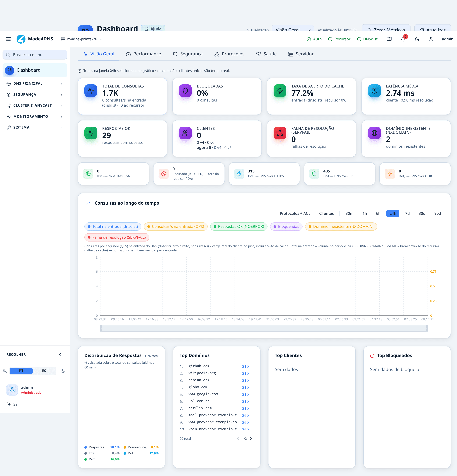Switch to the Performance tab
This screenshot has width=457, height=476.
(x=143, y=54)
